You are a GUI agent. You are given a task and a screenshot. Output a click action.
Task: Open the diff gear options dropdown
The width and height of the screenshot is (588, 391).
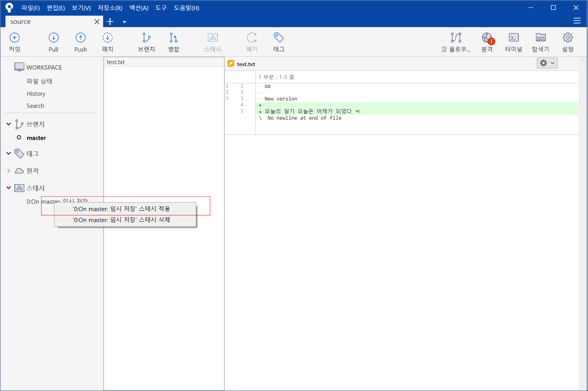547,63
